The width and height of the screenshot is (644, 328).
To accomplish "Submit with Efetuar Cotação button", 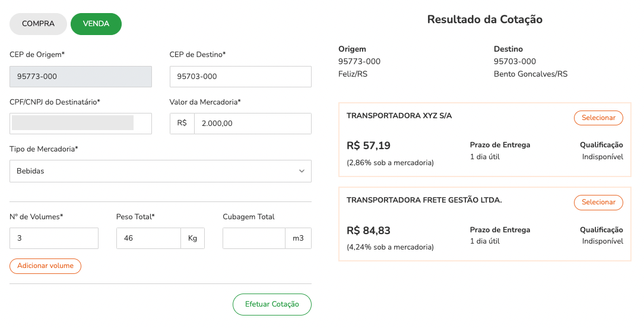I will (272, 305).
